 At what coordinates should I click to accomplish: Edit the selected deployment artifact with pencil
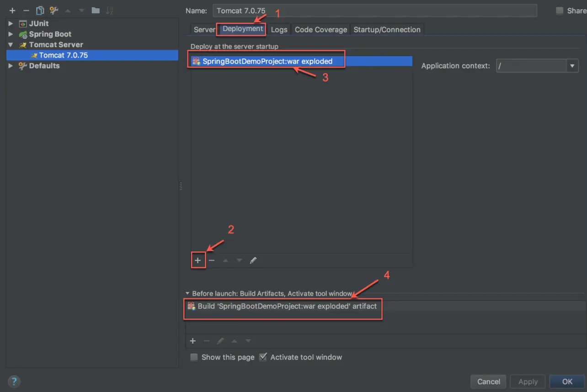point(253,260)
